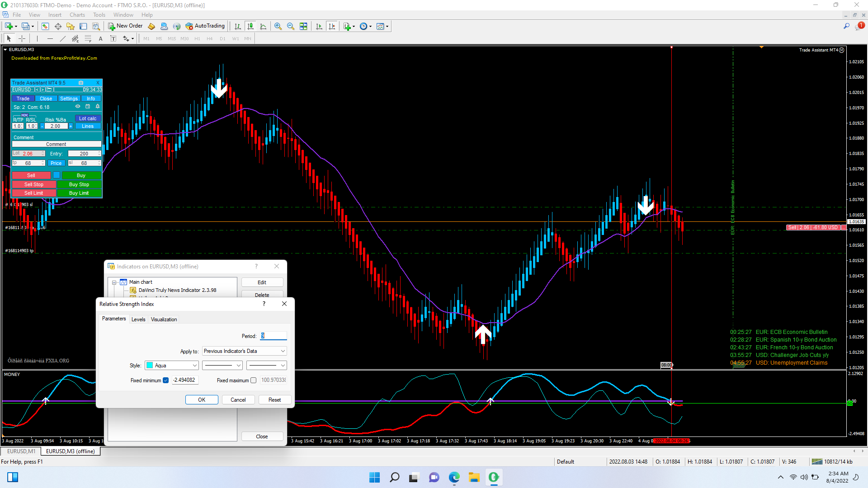Click the green Buy Stop button
Screen dimensions: 868x488
79,184
